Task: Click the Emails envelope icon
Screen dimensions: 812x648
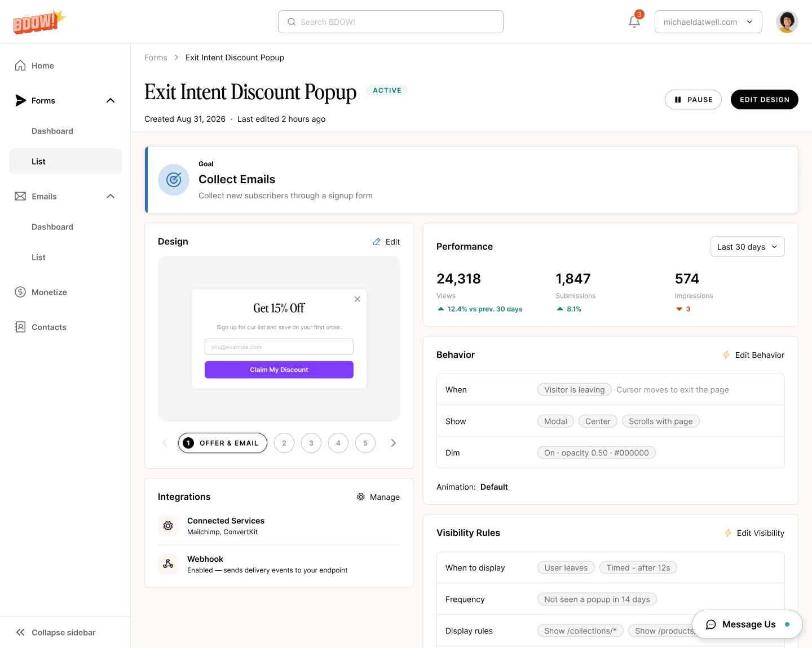Action: tap(20, 196)
